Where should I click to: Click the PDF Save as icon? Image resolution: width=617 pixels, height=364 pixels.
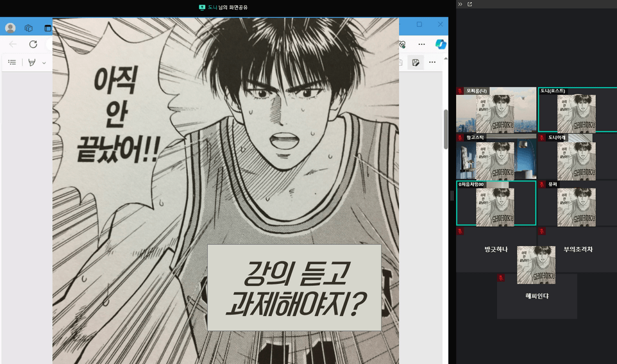coord(416,62)
